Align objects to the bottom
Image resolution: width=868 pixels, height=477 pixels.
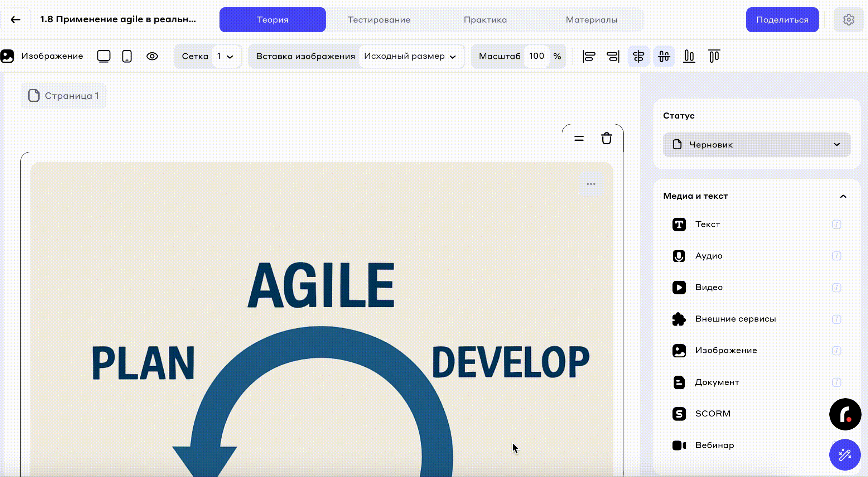click(689, 56)
